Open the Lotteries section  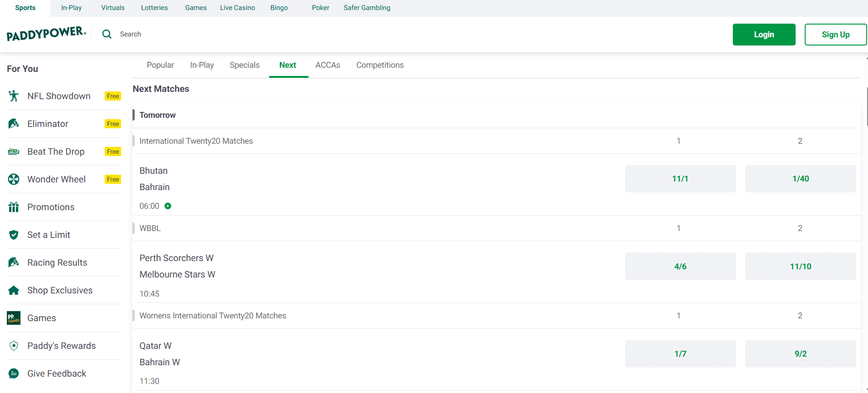tap(154, 8)
